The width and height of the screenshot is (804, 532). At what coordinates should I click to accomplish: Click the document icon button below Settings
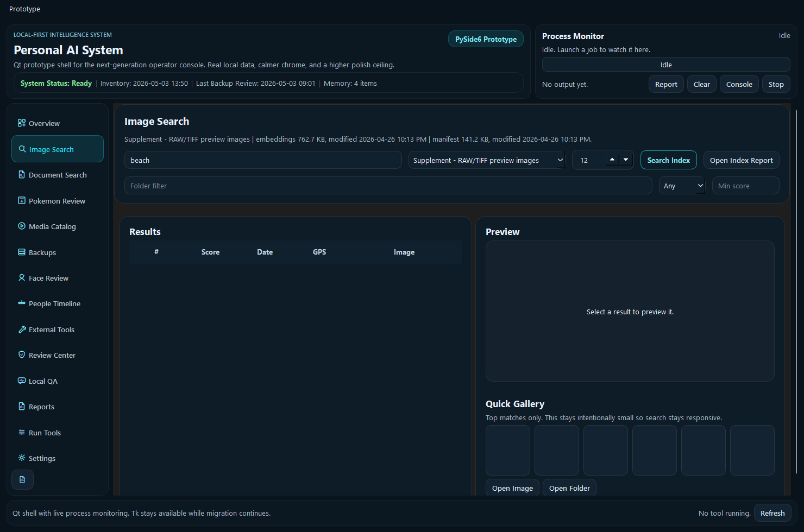coord(22,479)
